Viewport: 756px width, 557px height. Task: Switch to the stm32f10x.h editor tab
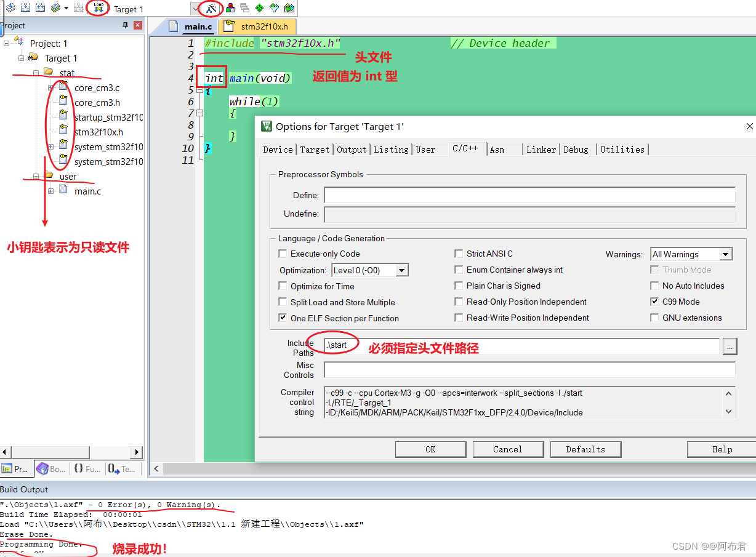tap(257, 26)
